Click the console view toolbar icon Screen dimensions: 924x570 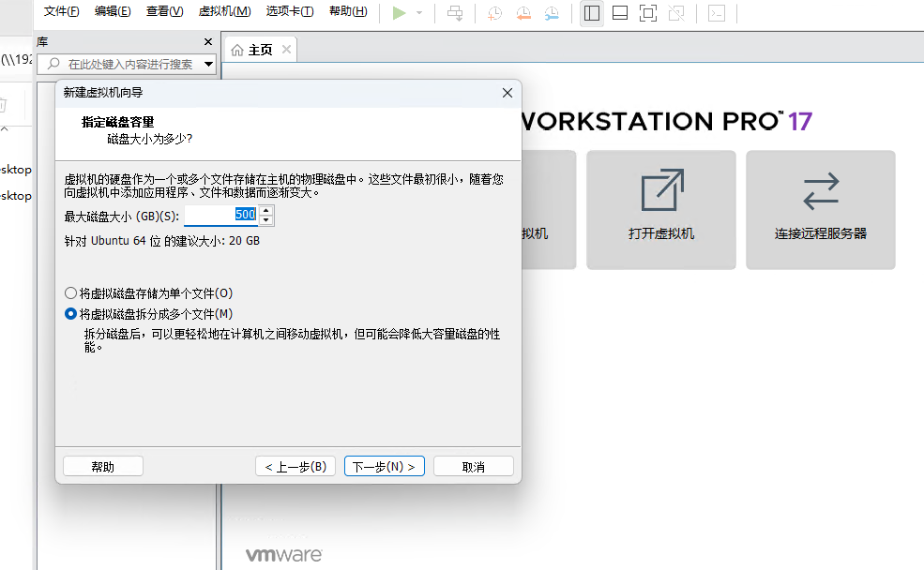[x=717, y=13]
